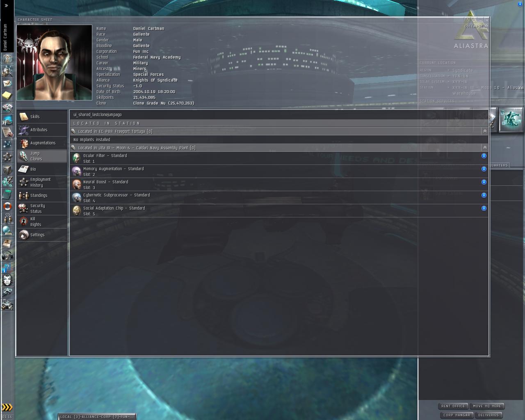Click the Fun Inc corporation name
Image resolution: width=525 pixels, height=420 pixels.
point(141,52)
